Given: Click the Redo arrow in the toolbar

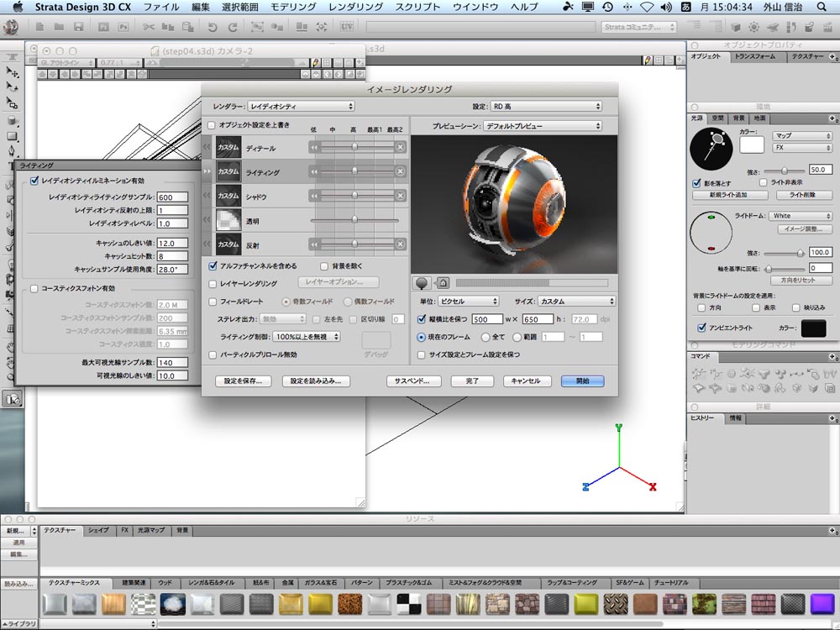Looking at the screenshot, I should (x=233, y=27).
